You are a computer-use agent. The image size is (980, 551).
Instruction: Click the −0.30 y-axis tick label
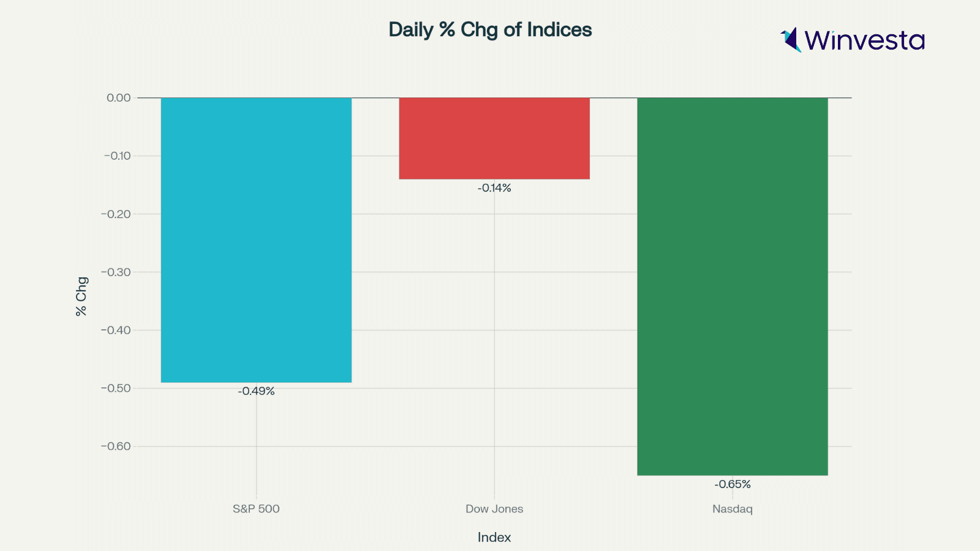[116, 272]
